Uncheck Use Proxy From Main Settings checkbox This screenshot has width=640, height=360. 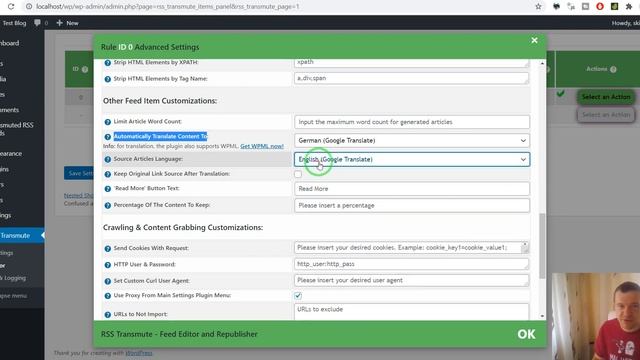298,296
